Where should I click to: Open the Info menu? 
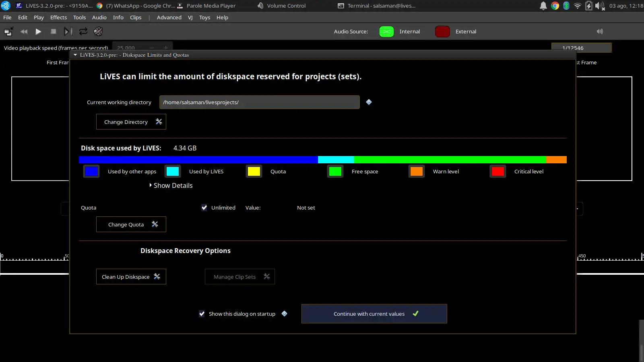(118, 17)
